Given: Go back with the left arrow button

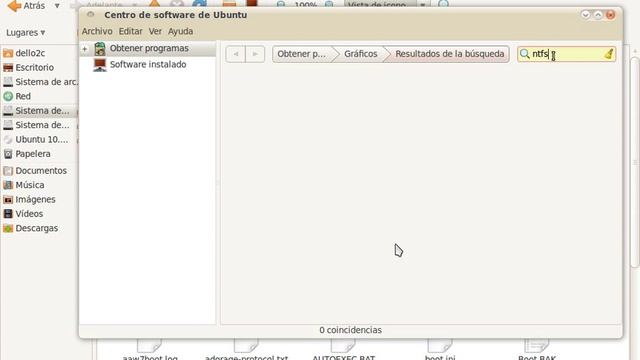Looking at the screenshot, I should click(236, 54).
